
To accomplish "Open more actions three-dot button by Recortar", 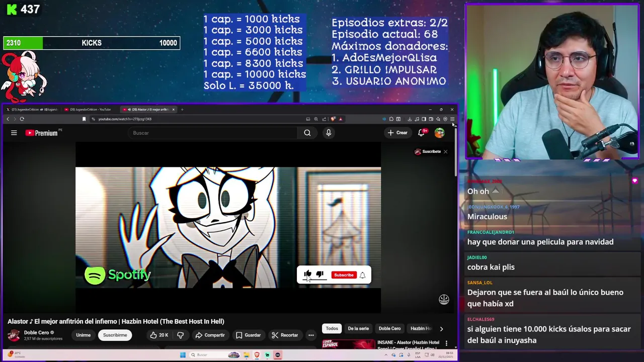I will 311,335.
